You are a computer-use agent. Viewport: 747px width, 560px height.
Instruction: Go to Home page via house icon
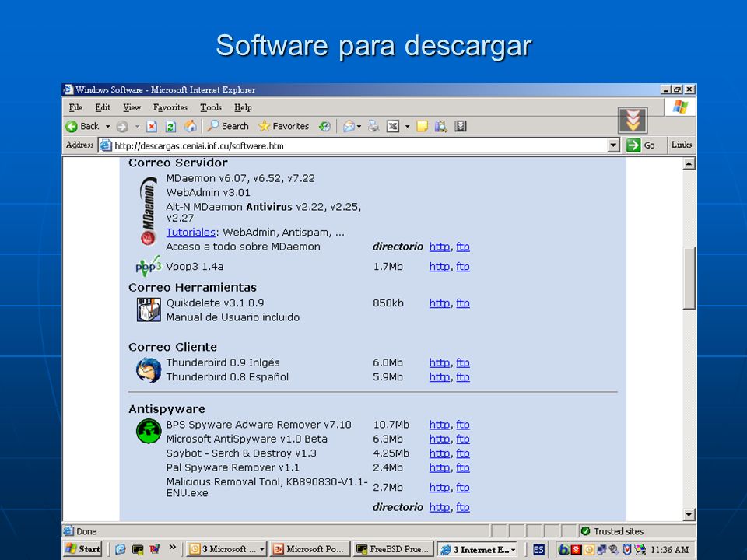(190, 126)
